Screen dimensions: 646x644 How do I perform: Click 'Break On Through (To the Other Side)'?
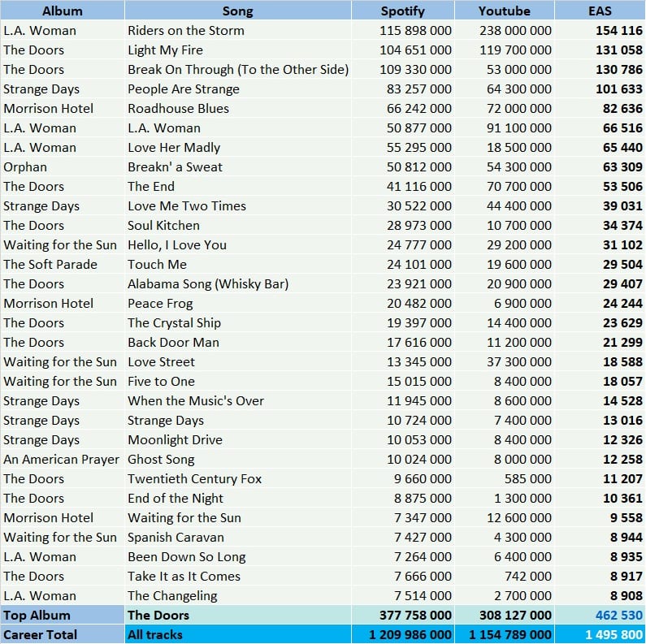tap(238, 69)
